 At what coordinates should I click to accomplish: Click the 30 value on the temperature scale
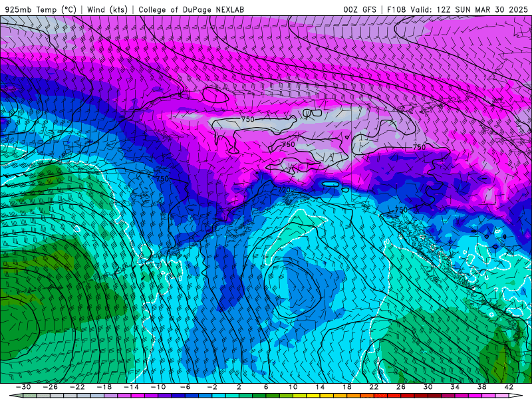(x=428, y=387)
